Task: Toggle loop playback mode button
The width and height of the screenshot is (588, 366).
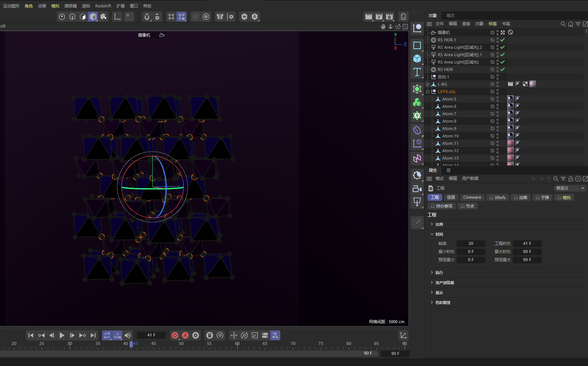Action: (x=107, y=335)
